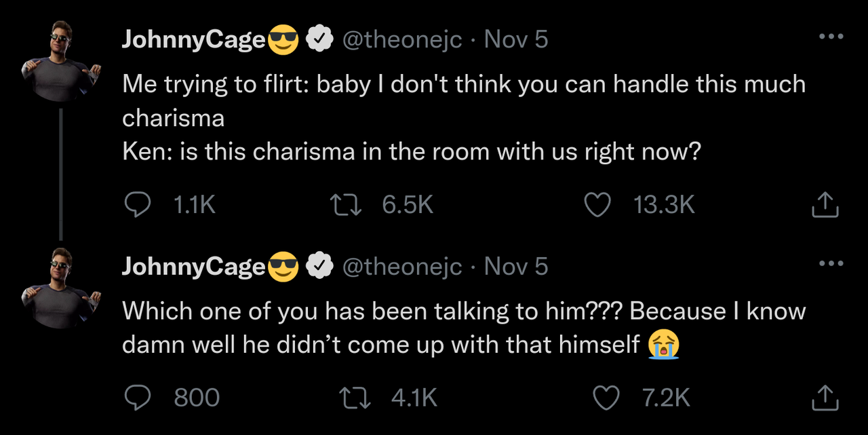The height and width of the screenshot is (435, 868).
Task: Like the first tweet with 13.3K likes
Action: [x=597, y=204]
